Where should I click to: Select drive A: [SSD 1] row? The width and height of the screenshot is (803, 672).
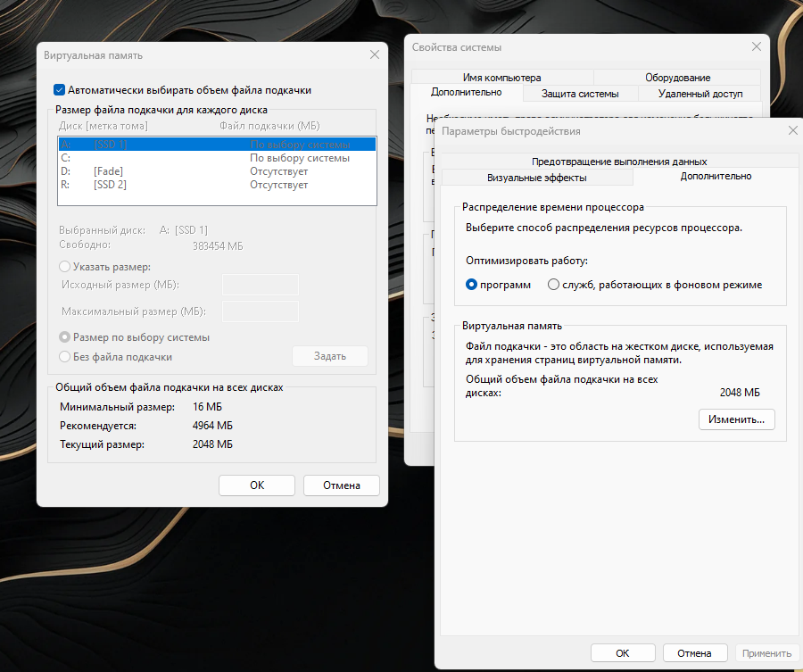[x=217, y=145]
